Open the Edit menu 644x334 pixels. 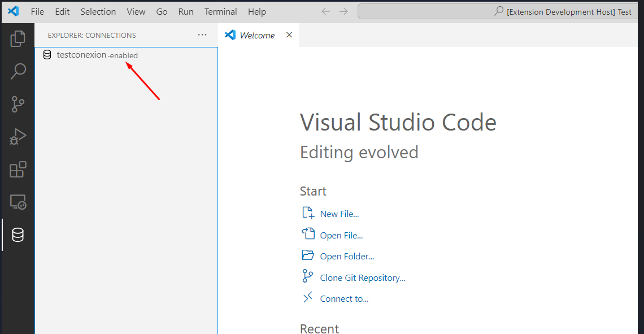coord(63,11)
